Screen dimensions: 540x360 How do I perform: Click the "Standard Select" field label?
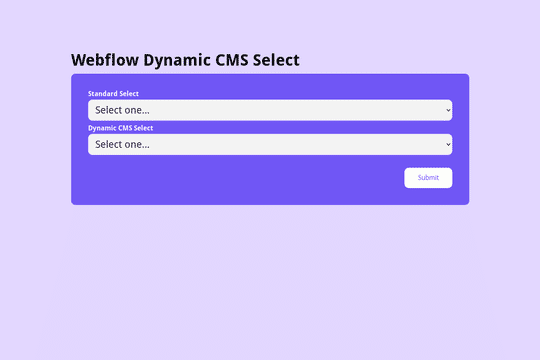coord(113,94)
